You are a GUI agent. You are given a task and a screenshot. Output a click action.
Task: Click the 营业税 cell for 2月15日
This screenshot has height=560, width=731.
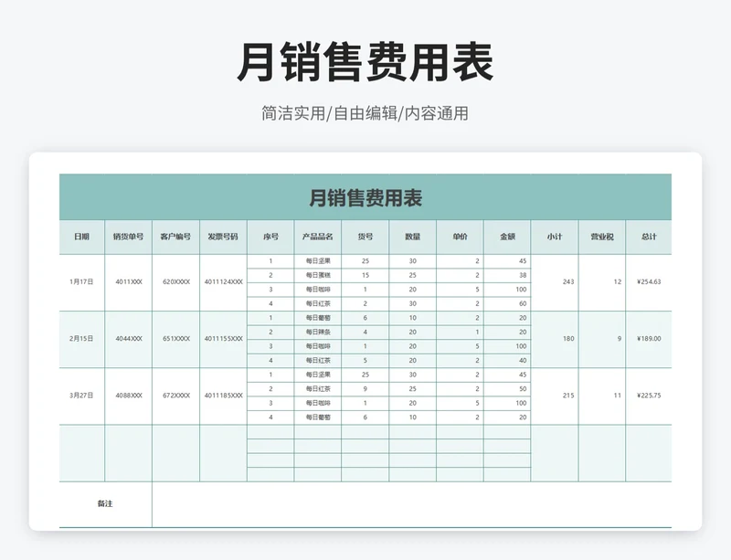click(x=602, y=339)
